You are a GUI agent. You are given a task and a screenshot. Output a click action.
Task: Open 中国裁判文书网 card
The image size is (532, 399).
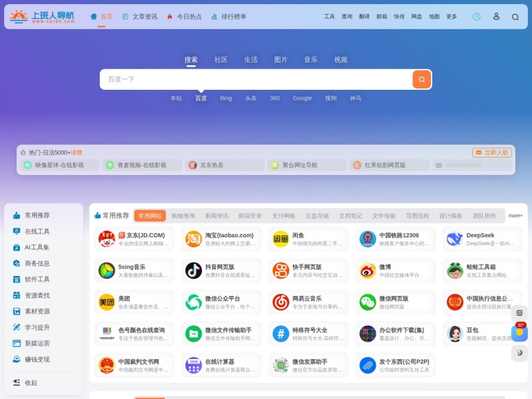tap(134, 365)
